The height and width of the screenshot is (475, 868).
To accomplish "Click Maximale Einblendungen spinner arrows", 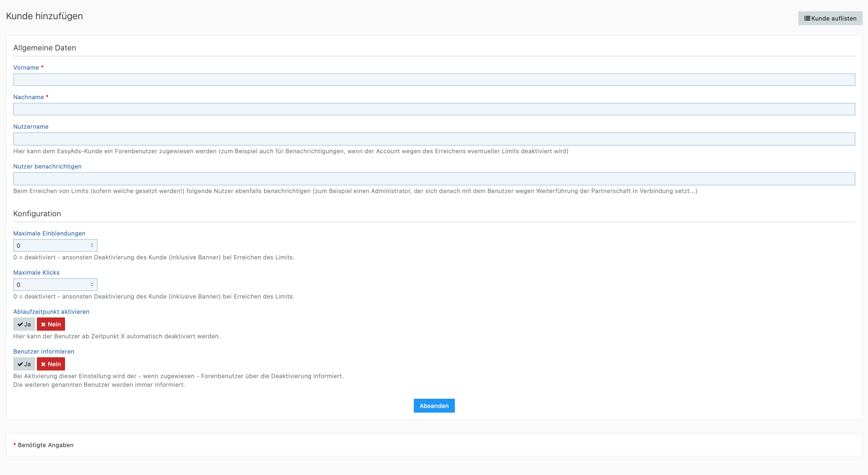I will (x=92, y=245).
